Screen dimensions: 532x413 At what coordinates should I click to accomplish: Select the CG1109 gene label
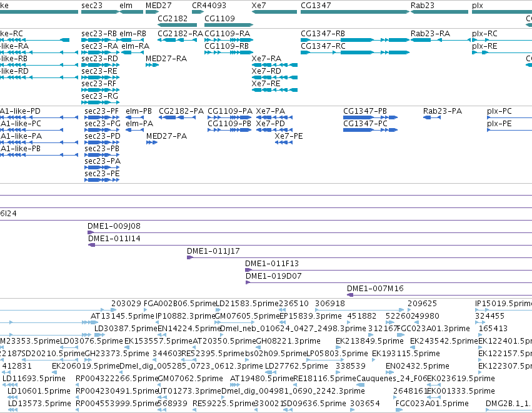[x=219, y=18]
